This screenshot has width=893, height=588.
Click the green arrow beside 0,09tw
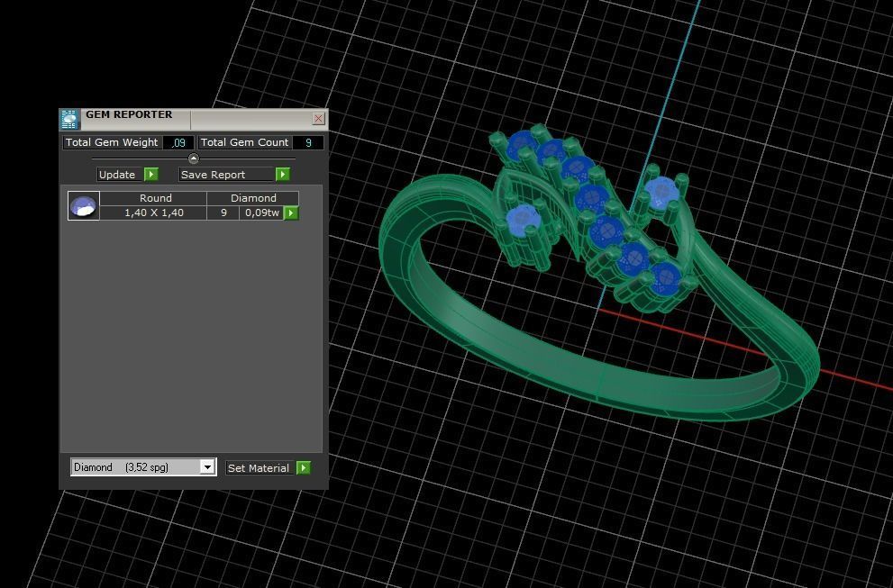(291, 213)
